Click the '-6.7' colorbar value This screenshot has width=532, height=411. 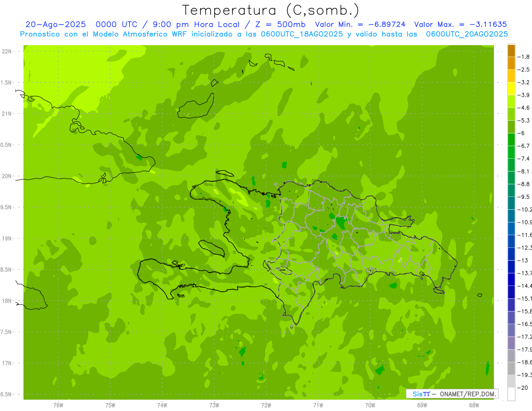pos(524,146)
